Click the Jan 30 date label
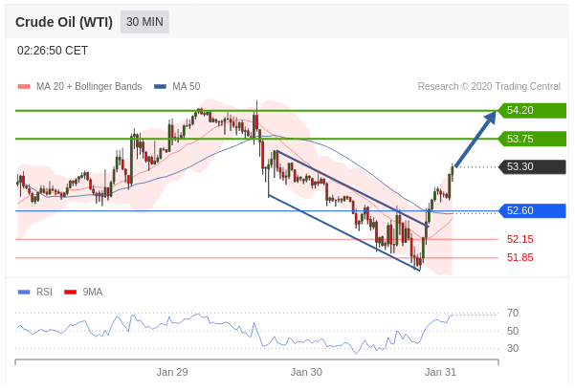Image resolution: width=575 pixels, height=392 pixels. click(x=306, y=372)
